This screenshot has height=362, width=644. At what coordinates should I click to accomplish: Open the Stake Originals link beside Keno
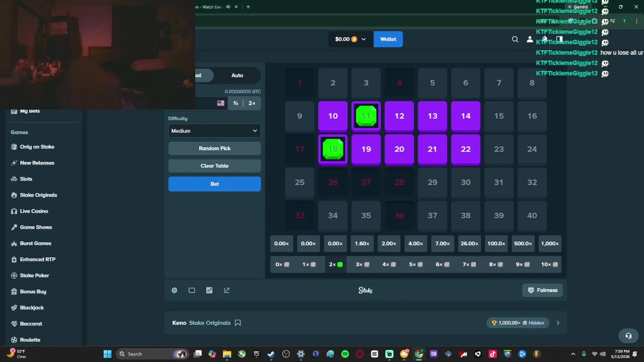tap(210, 323)
